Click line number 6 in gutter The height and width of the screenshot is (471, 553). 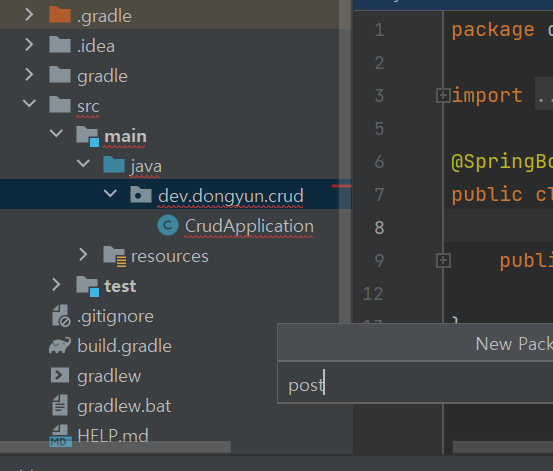point(379,162)
